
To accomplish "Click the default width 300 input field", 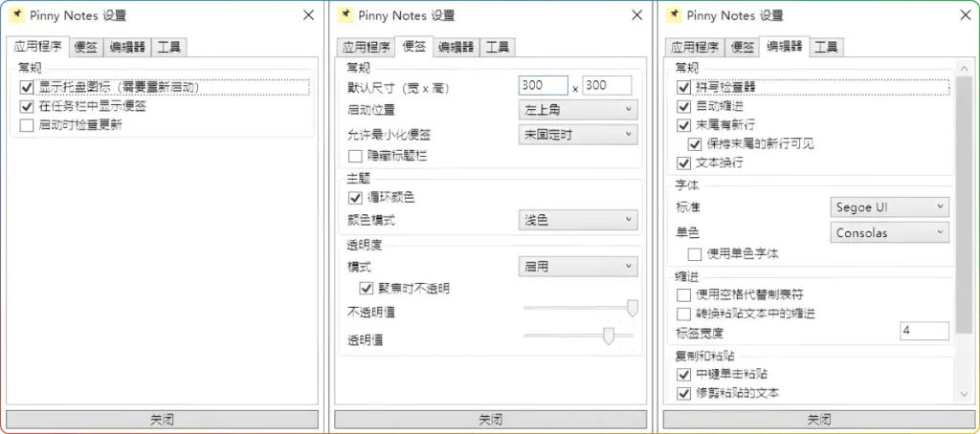I will pyautogui.click(x=544, y=85).
